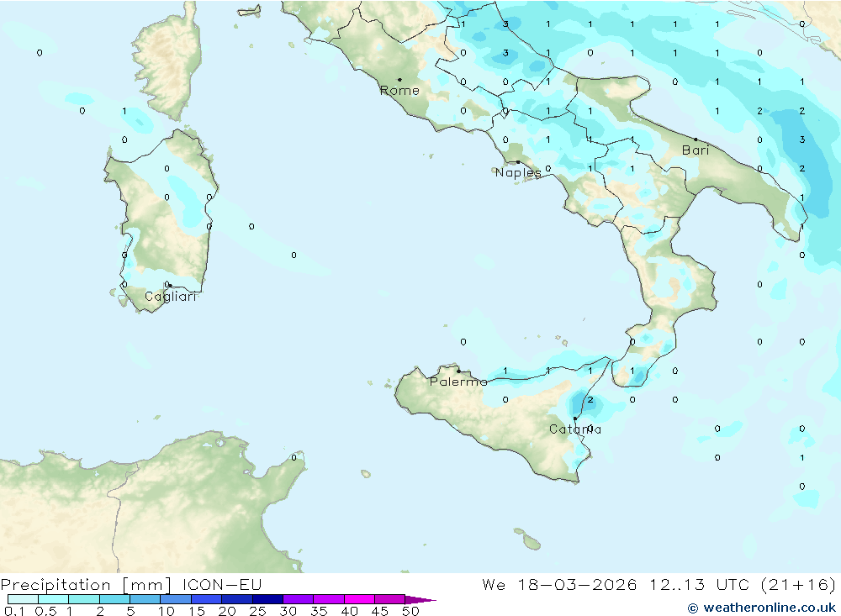Viewport: 841px width, 616px height.
Task: Click the date We 18-03-2026 text
Action: pos(559,584)
